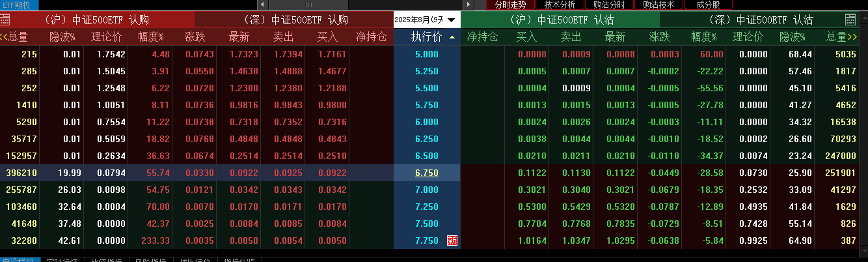Sort calls by the 涨跌 column

pyautogui.click(x=195, y=37)
